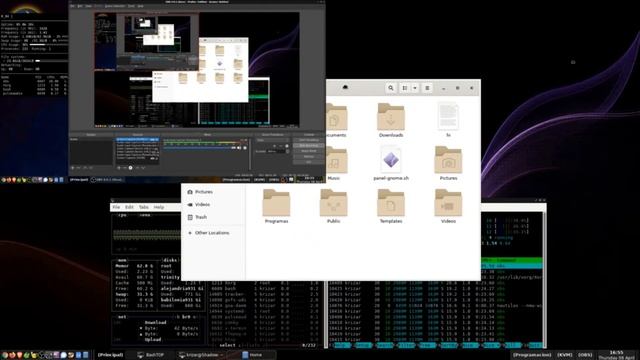Open the Pictures folder in file grid
Image resolution: width=640 pixels, height=360 pixels.
pos(448,163)
